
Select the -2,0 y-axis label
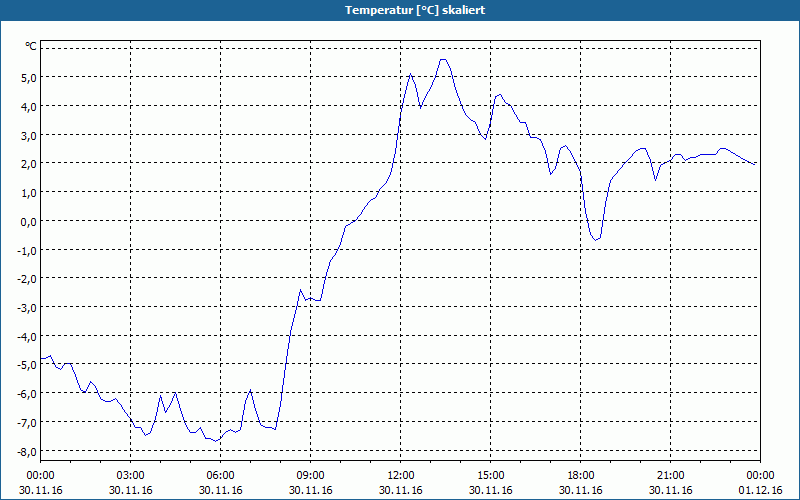pyautogui.click(x=26, y=279)
